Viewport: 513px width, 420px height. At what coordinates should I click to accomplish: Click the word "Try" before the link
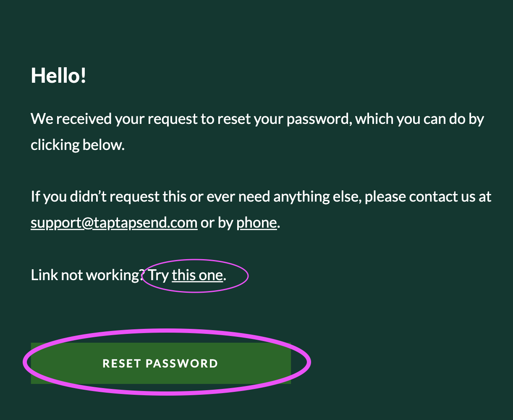coord(159,275)
